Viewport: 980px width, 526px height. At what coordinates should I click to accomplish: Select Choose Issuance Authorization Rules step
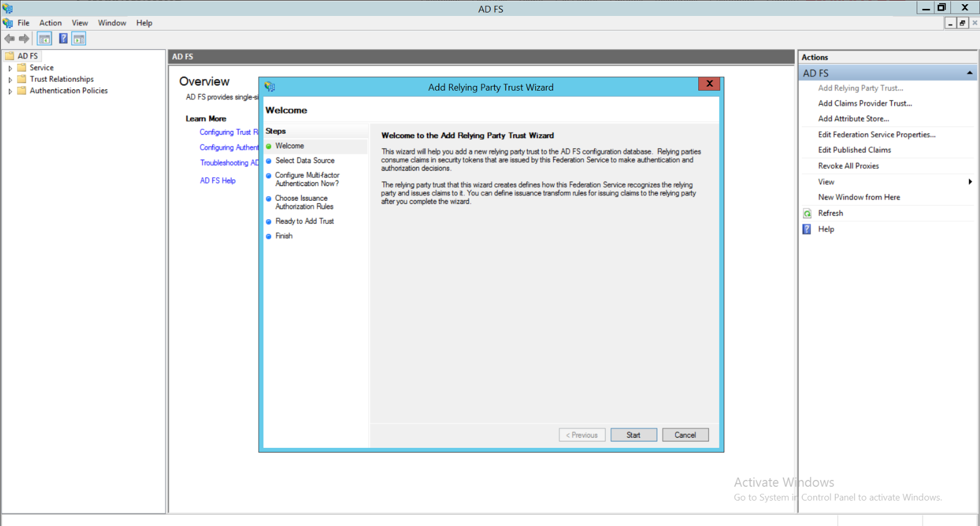pos(304,203)
